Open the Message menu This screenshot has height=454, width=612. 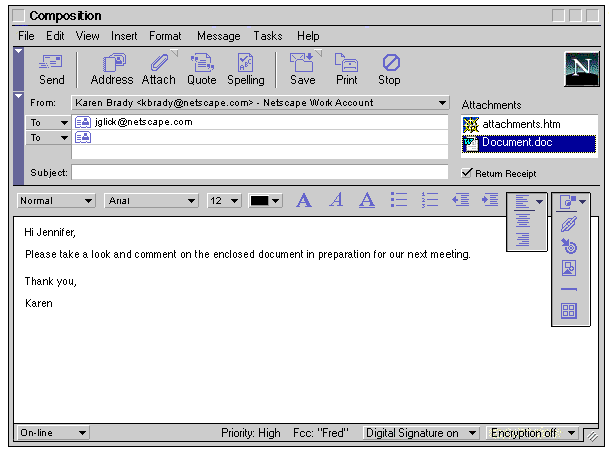218,36
